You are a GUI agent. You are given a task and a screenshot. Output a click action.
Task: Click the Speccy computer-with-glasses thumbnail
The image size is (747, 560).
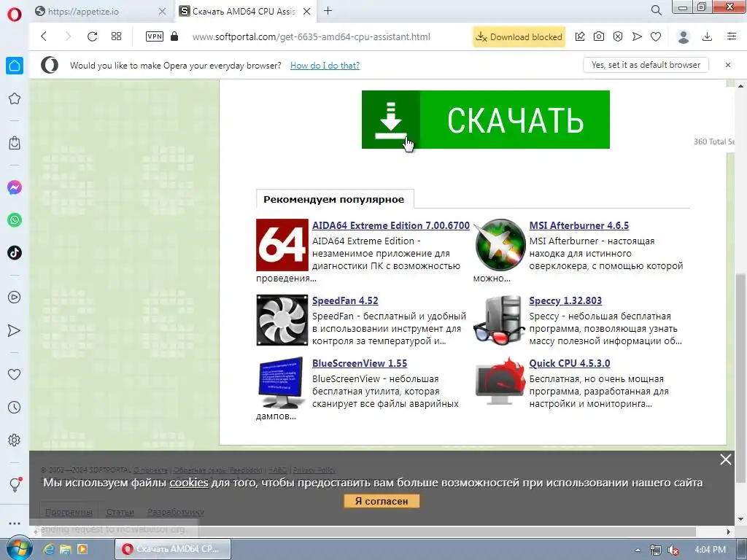click(x=499, y=320)
